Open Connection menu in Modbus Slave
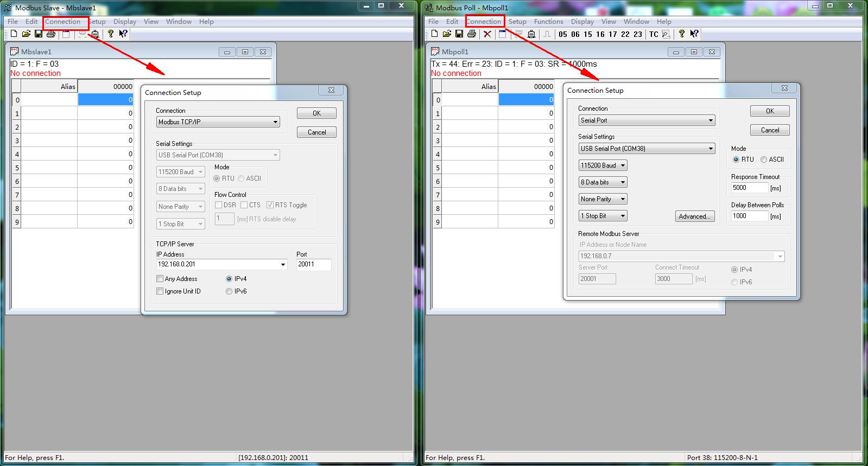The image size is (868, 466). (63, 22)
